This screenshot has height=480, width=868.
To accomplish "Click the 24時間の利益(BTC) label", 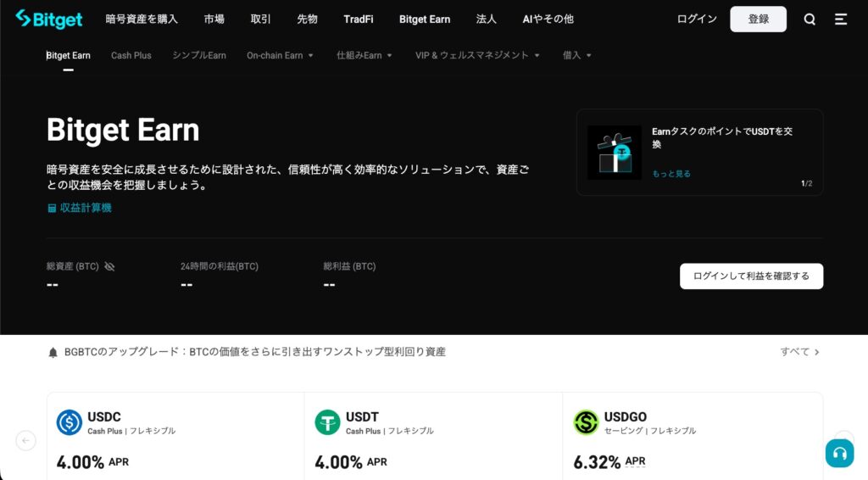I will click(x=220, y=266).
